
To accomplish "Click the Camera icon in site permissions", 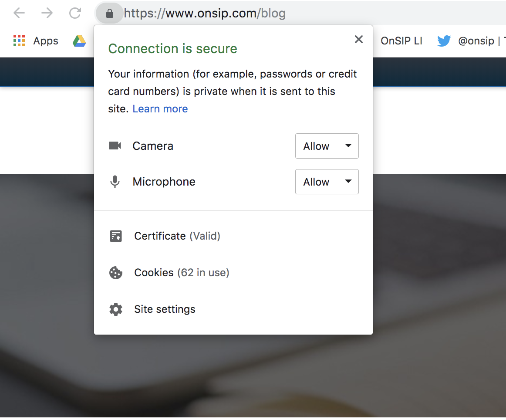I will tap(115, 146).
